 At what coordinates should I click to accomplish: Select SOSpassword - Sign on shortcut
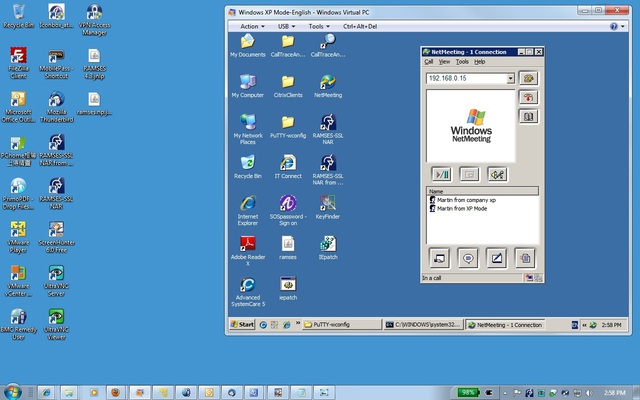click(x=288, y=211)
